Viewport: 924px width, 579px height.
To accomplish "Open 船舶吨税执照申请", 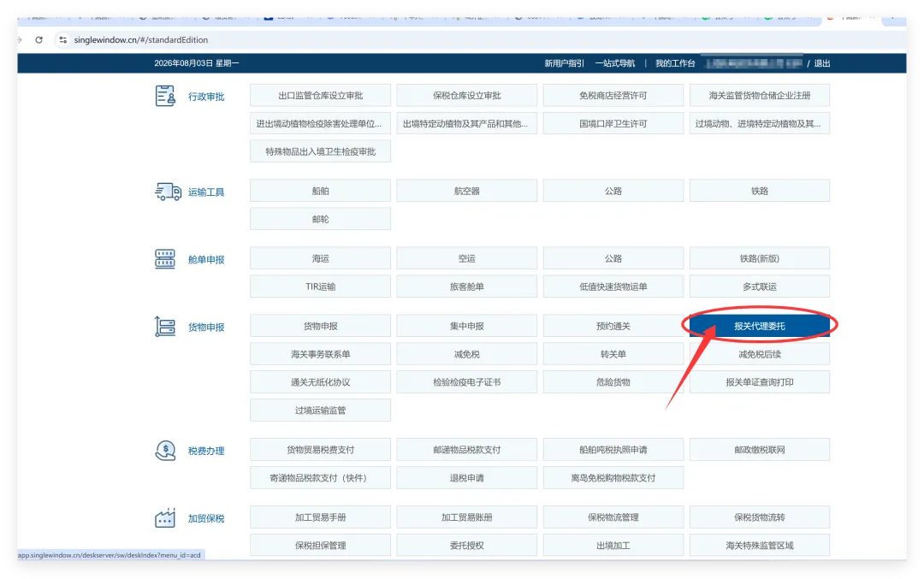I will click(613, 450).
